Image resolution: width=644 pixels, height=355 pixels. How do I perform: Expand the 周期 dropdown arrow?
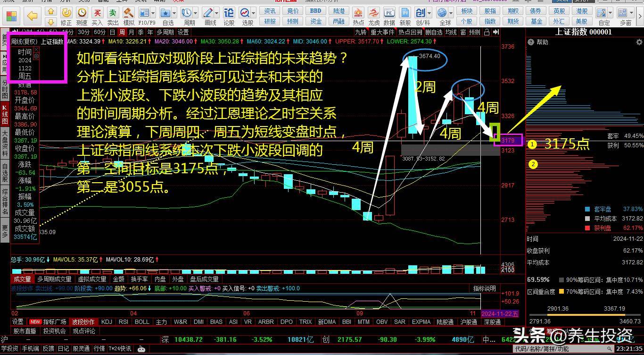196,12
